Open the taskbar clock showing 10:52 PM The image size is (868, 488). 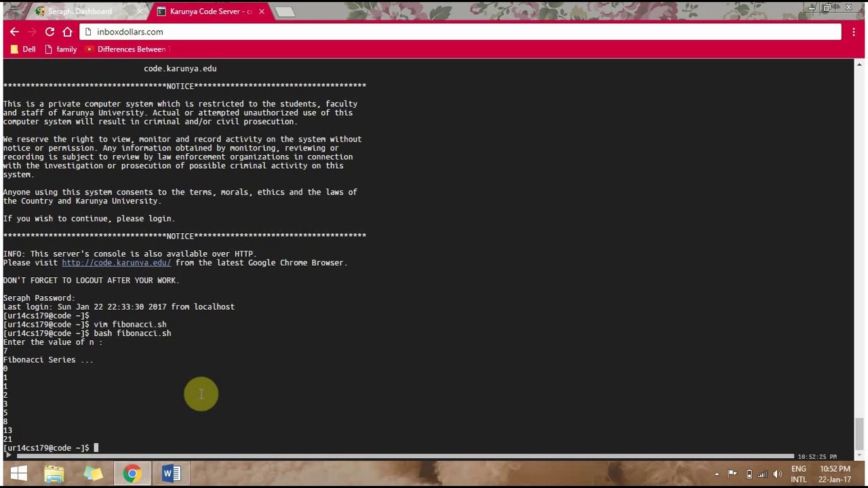pos(835,474)
